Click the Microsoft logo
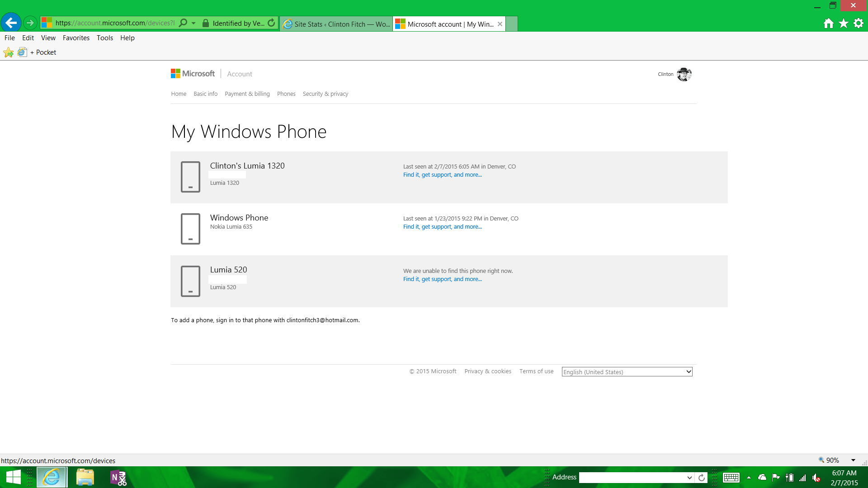The height and width of the screenshot is (488, 868). [x=193, y=74]
